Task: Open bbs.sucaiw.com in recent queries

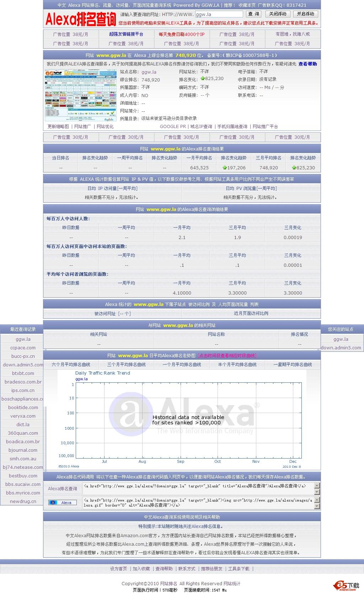Action: [23, 485]
